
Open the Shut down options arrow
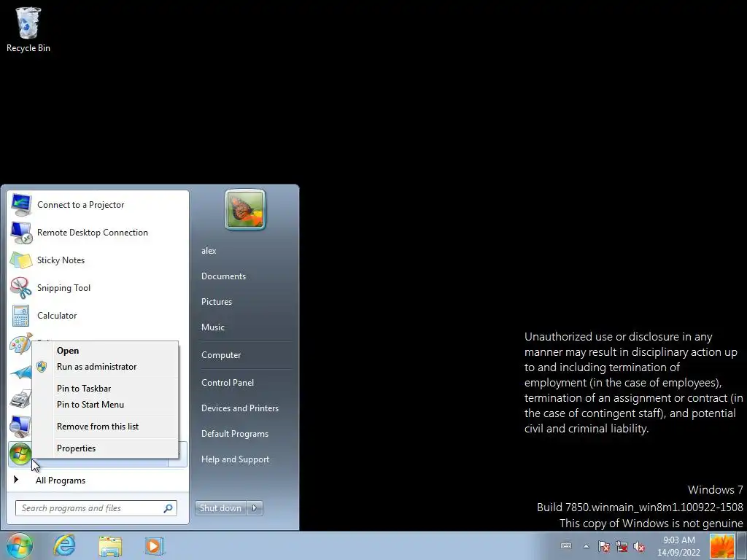pyautogui.click(x=255, y=508)
